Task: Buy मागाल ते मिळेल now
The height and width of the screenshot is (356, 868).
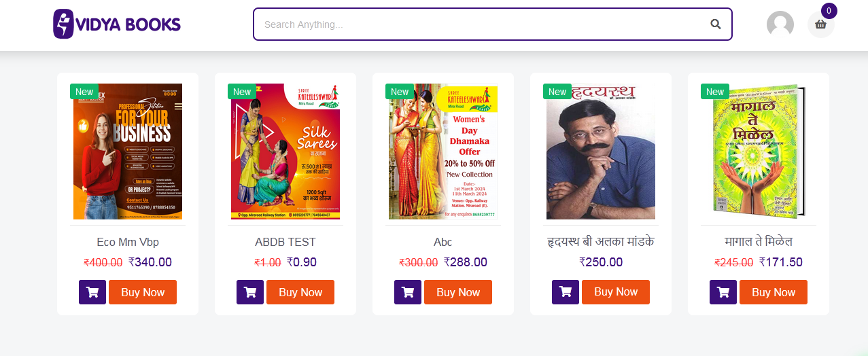Action: click(x=774, y=292)
